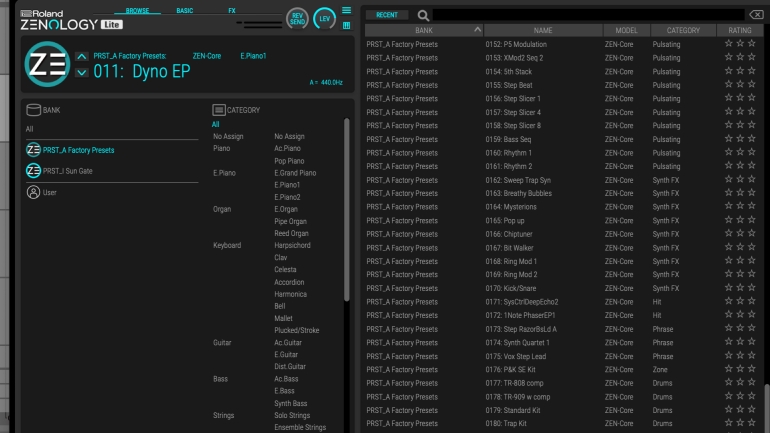This screenshot has width=770, height=433.
Task: Choose the Pipe Organ category
Action: coord(290,221)
